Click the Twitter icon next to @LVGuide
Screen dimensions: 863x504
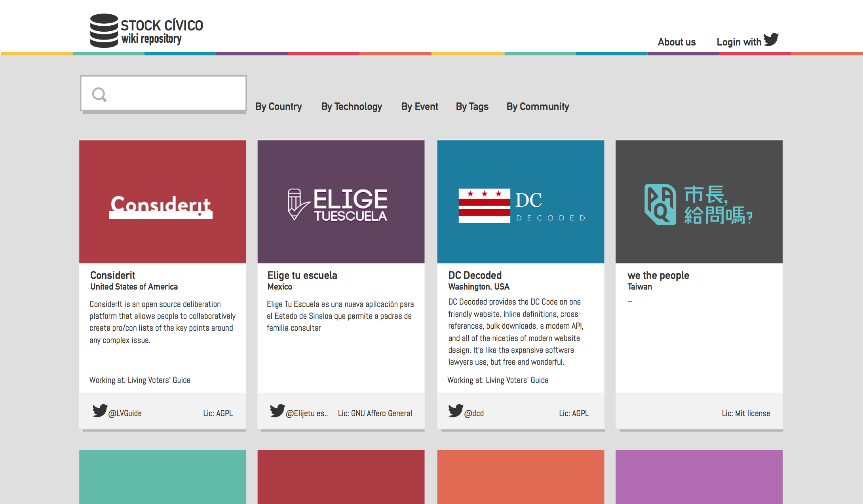tap(100, 411)
